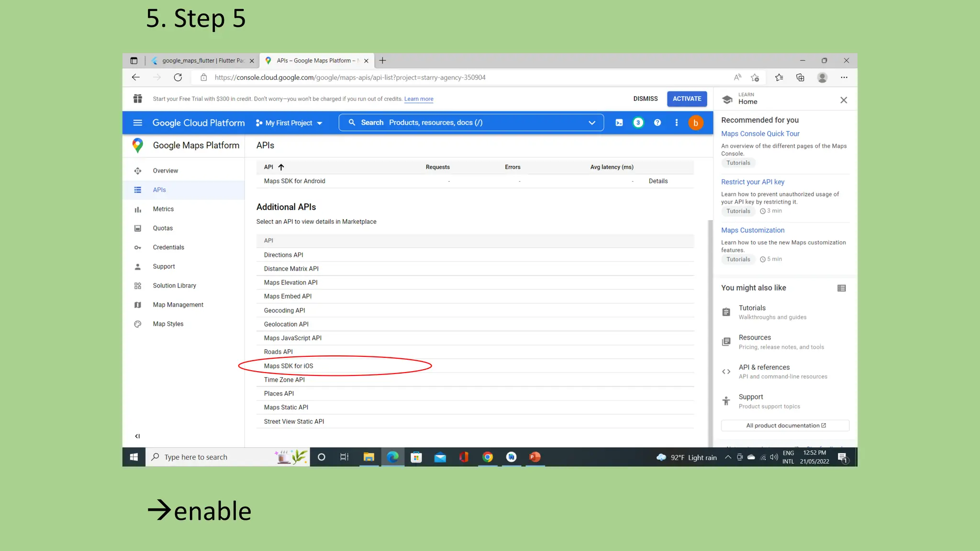Open Map Styles in the sidebar
This screenshot has width=980, height=551.
184,324
